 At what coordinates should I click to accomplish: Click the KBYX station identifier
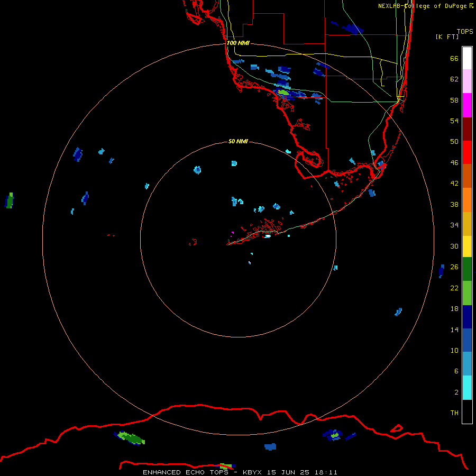pos(252,472)
